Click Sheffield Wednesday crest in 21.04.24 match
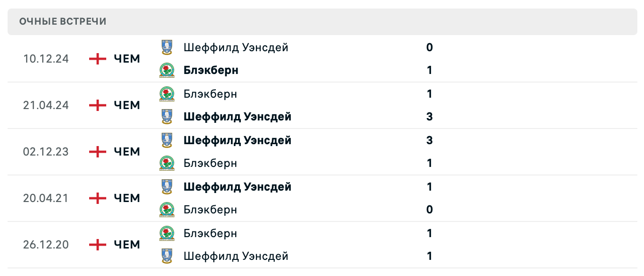This screenshot has width=644, height=276. 166,117
